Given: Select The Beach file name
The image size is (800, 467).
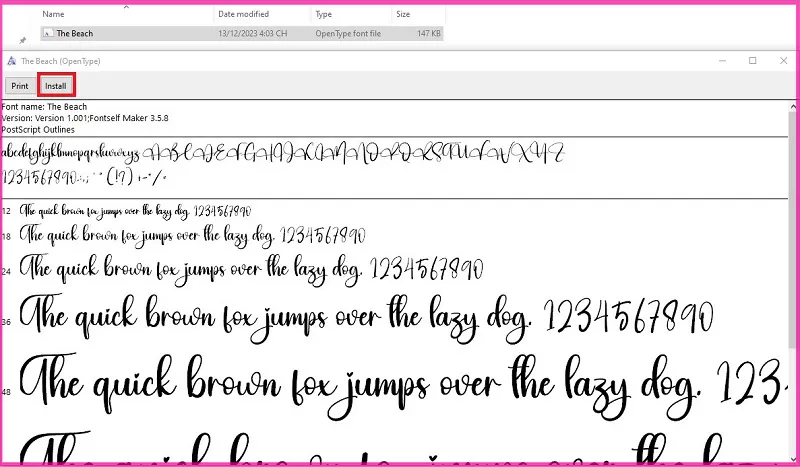Looking at the screenshot, I should [74, 33].
